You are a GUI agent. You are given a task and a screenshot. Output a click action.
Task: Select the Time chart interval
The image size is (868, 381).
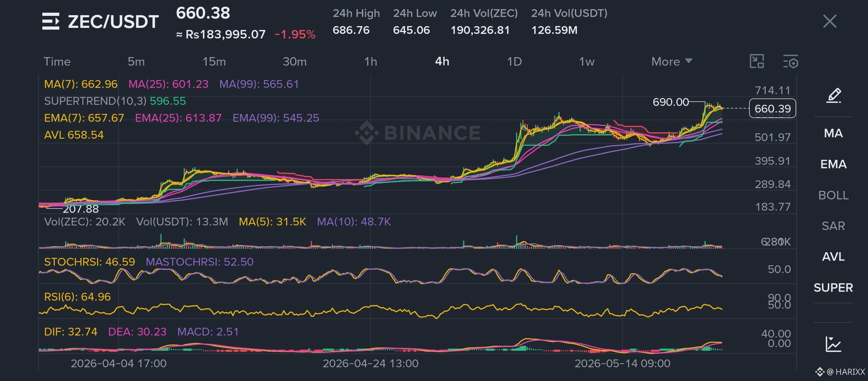57,61
